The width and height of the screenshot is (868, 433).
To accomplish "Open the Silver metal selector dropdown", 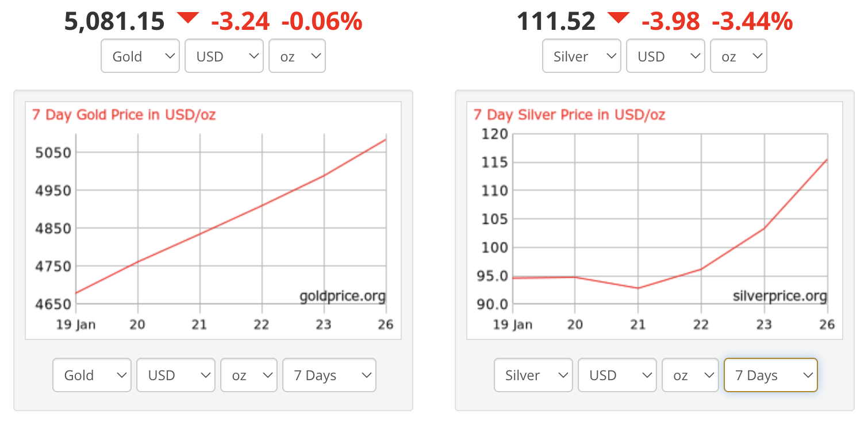I will click(x=581, y=56).
